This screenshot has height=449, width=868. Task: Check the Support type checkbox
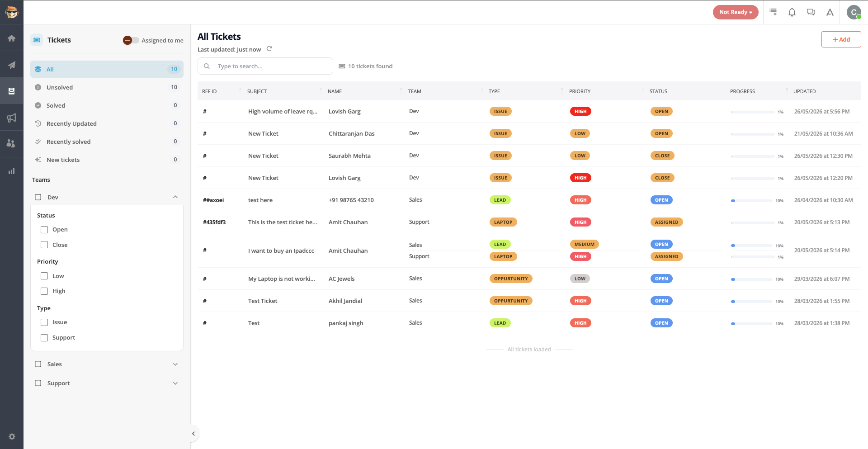(x=44, y=338)
